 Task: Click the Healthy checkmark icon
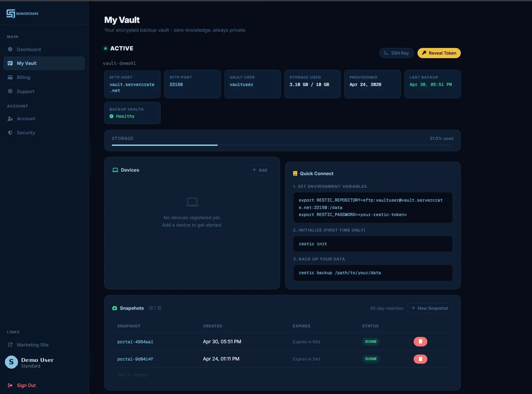(112, 116)
